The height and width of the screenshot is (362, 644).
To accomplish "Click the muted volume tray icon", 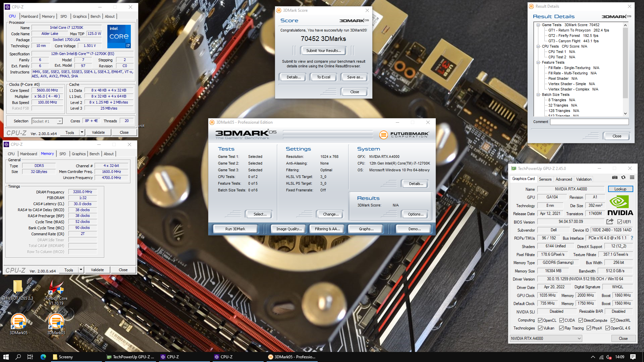I will click(609, 357).
